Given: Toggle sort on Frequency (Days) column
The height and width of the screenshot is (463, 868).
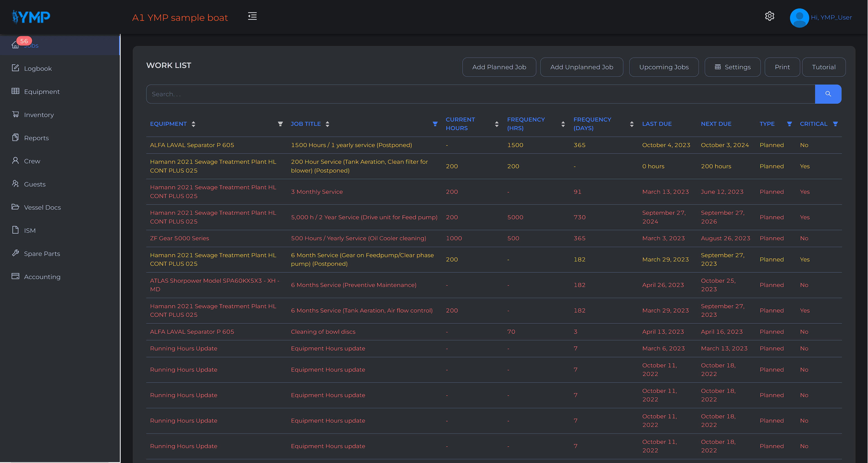Looking at the screenshot, I should coord(632,124).
